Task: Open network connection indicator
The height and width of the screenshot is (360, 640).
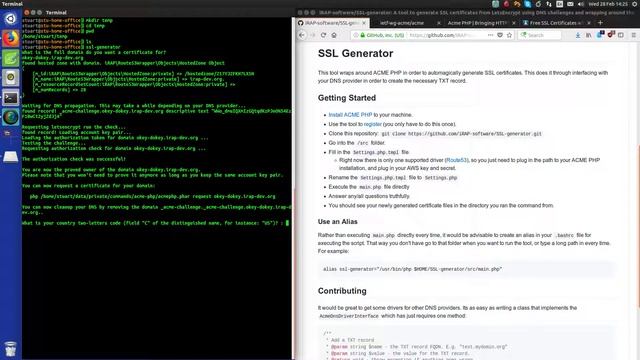Action: [x=549, y=4]
